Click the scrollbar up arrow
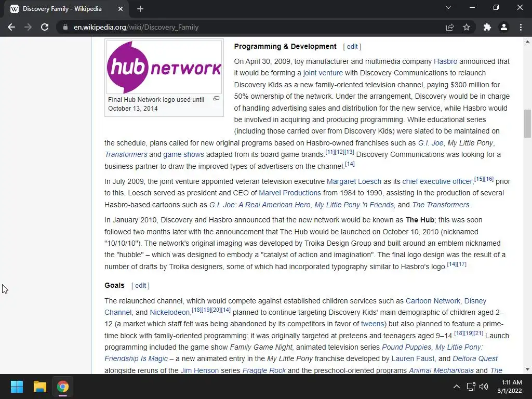The image size is (532, 399). [x=527, y=42]
